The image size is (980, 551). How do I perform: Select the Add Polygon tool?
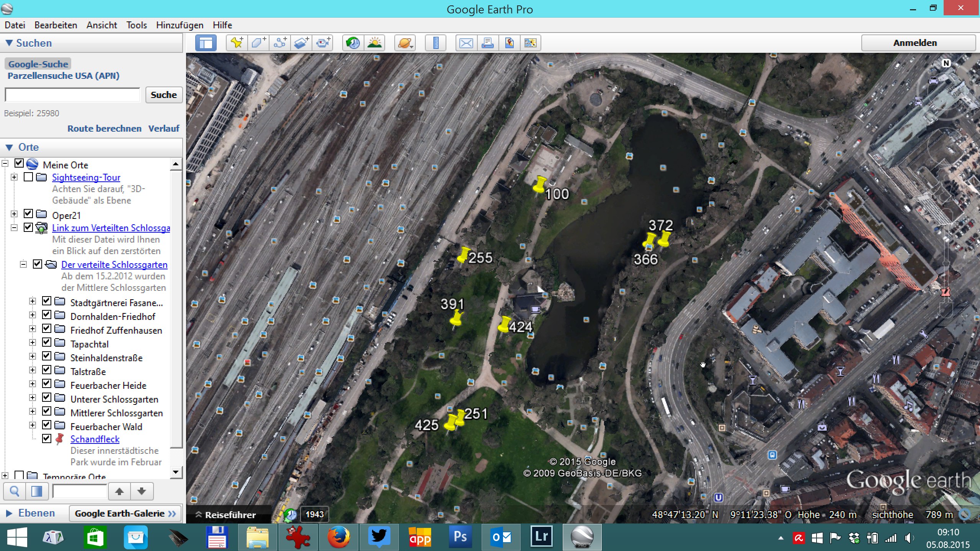click(x=258, y=43)
